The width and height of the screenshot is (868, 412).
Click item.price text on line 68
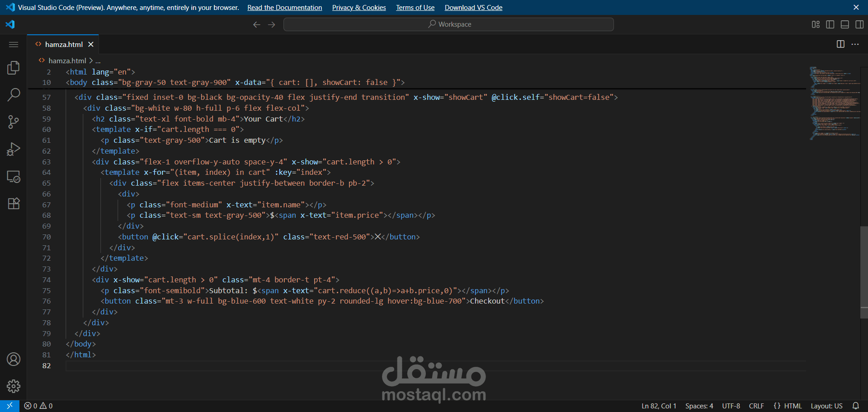coord(357,215)
